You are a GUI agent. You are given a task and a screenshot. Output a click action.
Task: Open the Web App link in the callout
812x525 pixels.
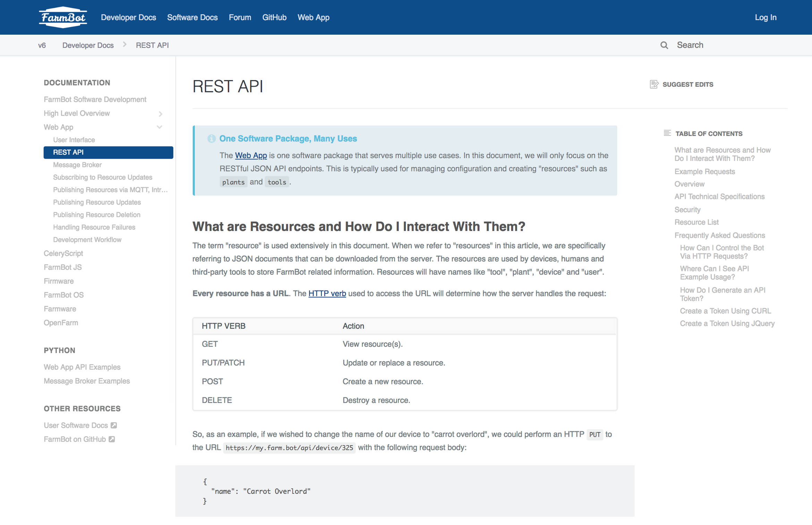tap(251, 155)
